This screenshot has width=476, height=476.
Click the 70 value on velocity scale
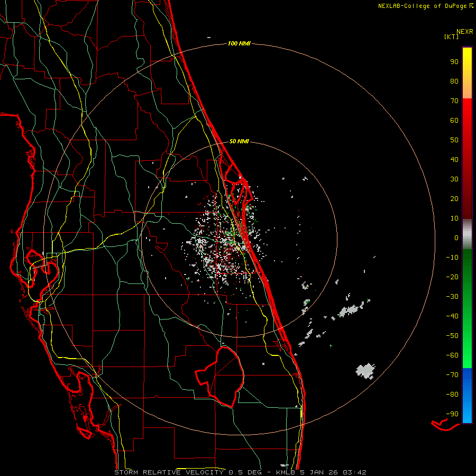454,101
